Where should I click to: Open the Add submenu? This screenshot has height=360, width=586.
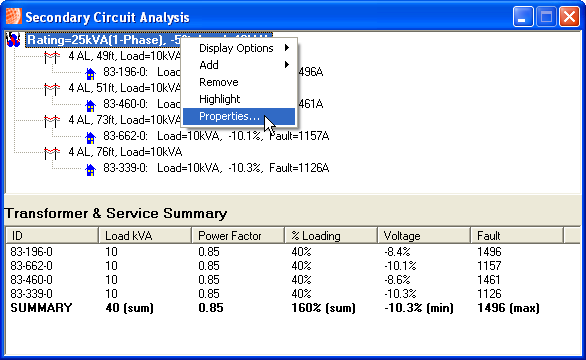pyautogui.click(x=239, y=65)
